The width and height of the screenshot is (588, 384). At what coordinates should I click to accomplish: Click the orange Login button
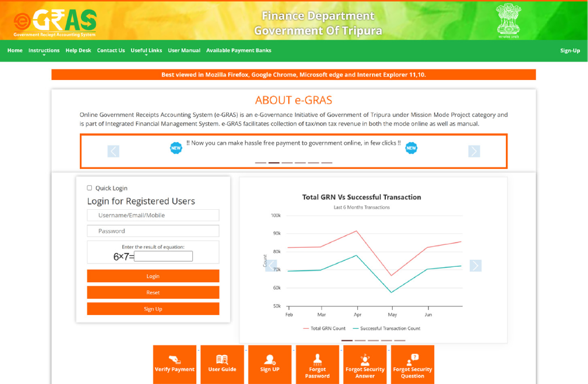click(x=153, y=276)
